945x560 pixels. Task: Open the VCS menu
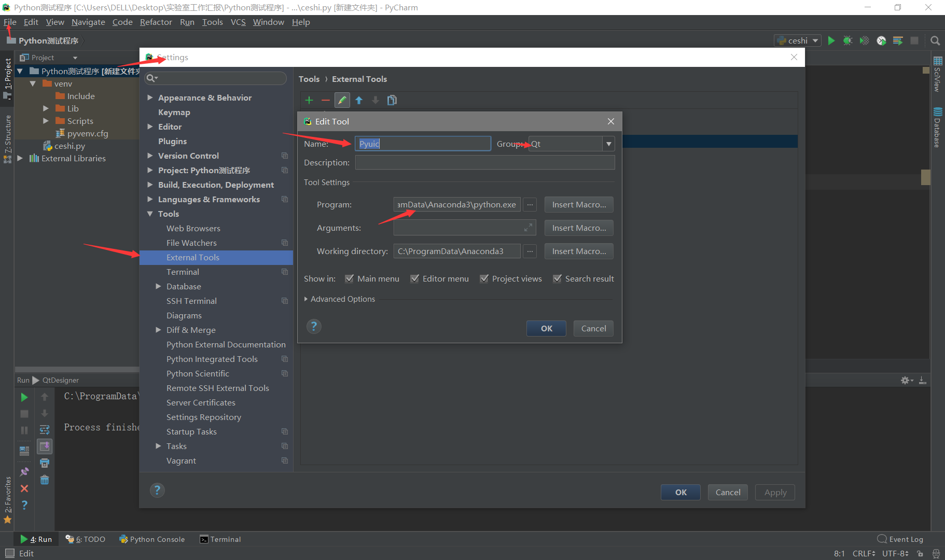point(238,22)
